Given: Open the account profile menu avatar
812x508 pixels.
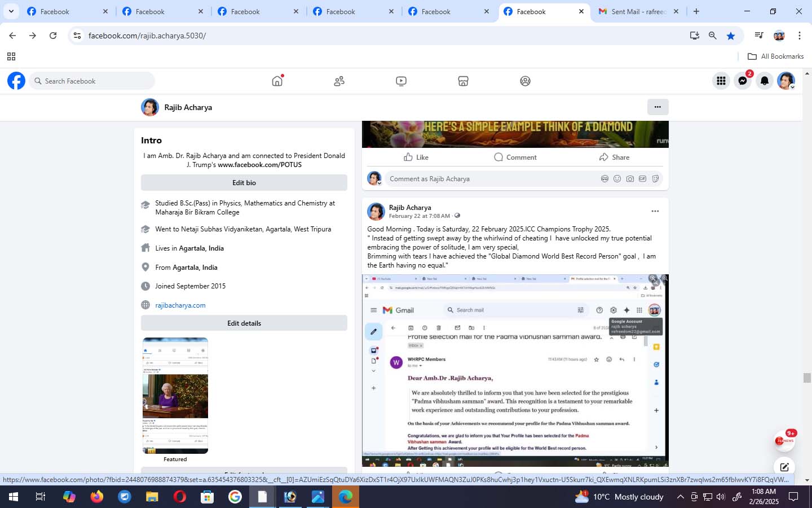Looking at the screenshot, I should [x=786, y=81].
